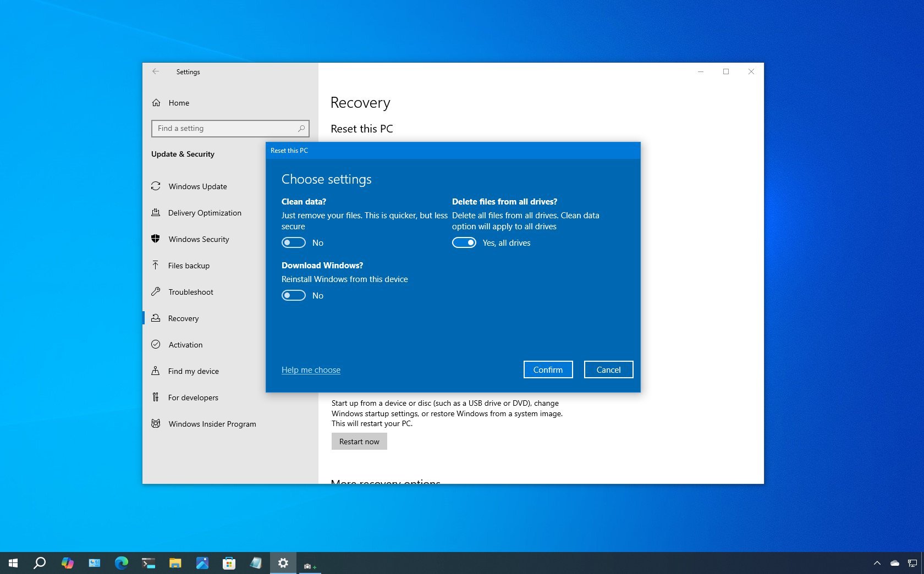Select Recovery in the sidebar menu
Screen dimensions: 924x574
183,318
